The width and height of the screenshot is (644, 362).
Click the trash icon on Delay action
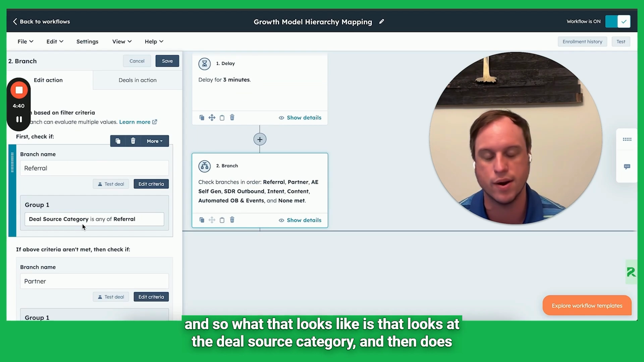coord(232,118)
